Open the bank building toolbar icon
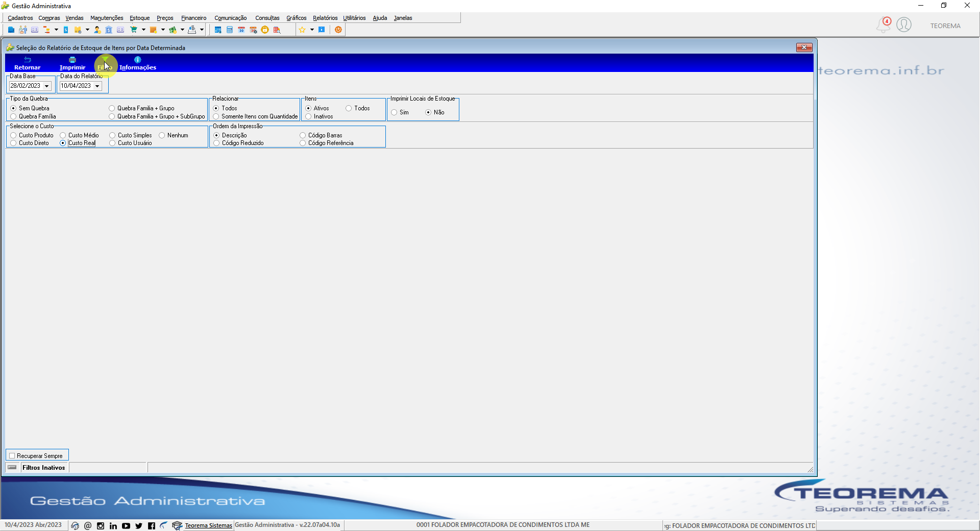 click(x=109, y=30)
